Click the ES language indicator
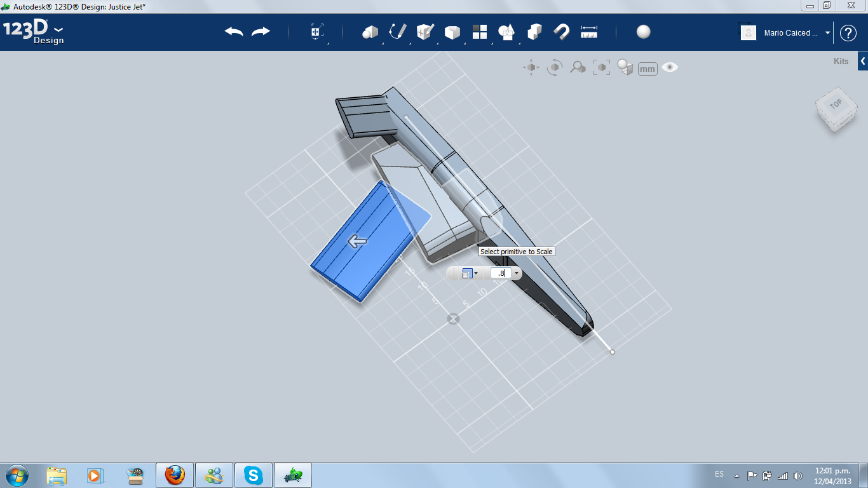This screenshot has width=868, height=488. (x=719, y=474)
